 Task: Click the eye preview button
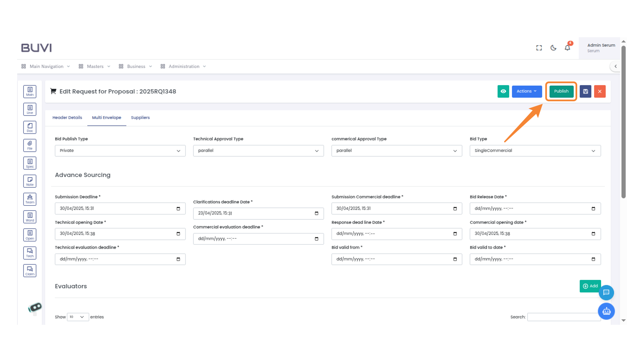point(503,92)
